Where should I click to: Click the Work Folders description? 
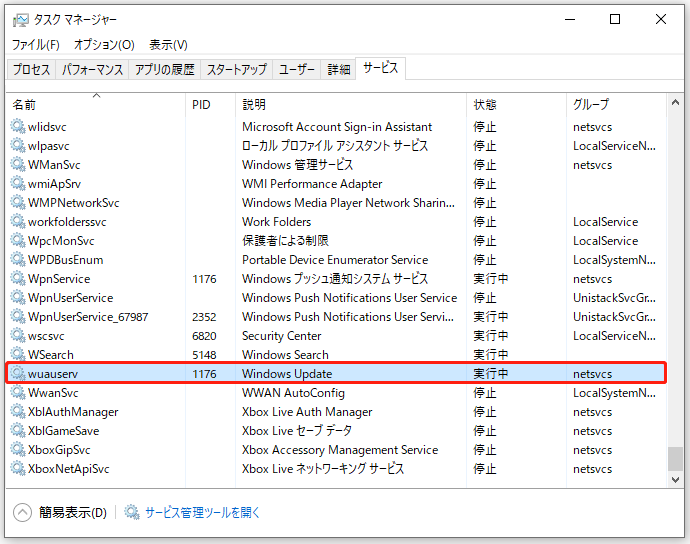276,222
